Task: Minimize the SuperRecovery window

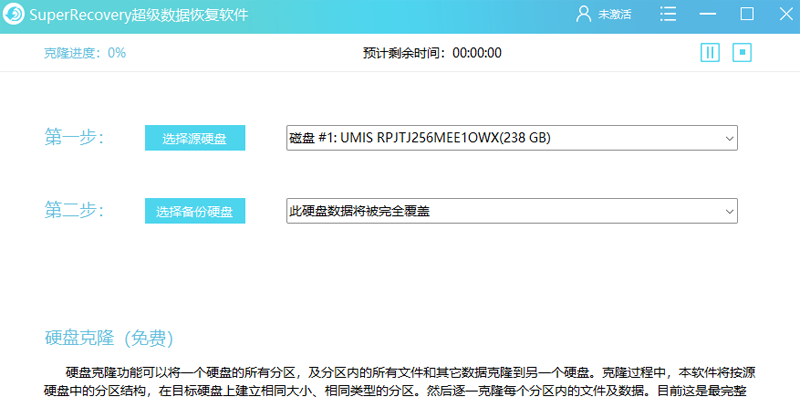Action: pos(708,14)
